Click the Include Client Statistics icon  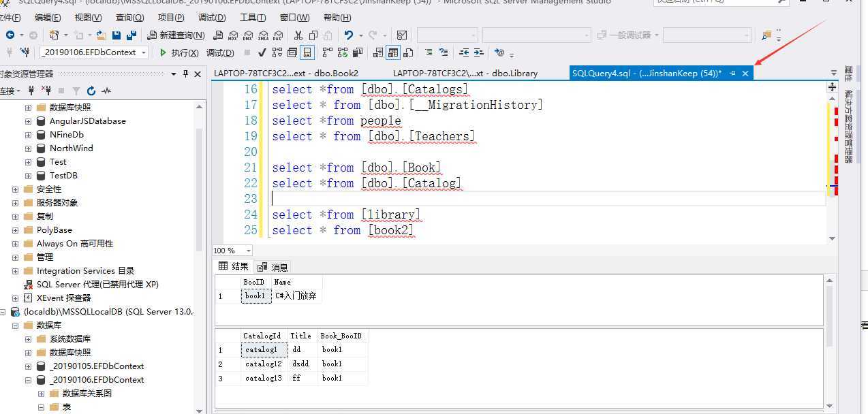(x=357, y=52)
